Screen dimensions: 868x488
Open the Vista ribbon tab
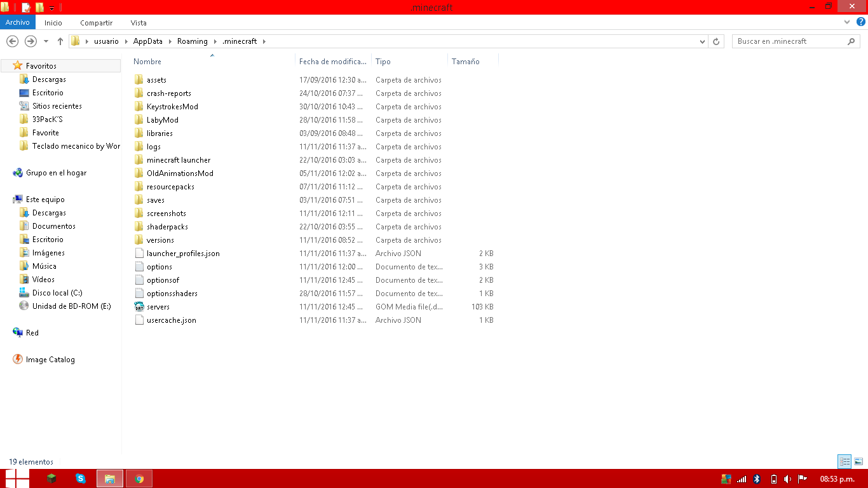point(139,23)
